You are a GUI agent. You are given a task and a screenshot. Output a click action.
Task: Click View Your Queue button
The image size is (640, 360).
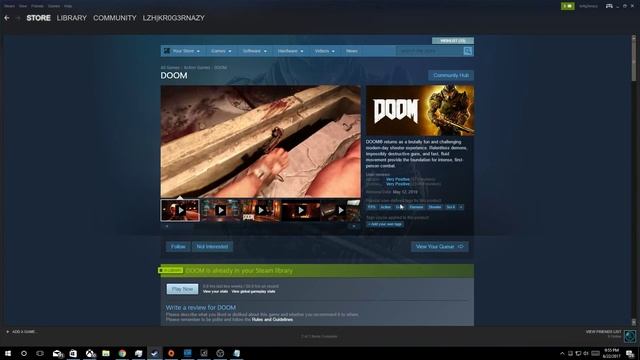point(440,247)
